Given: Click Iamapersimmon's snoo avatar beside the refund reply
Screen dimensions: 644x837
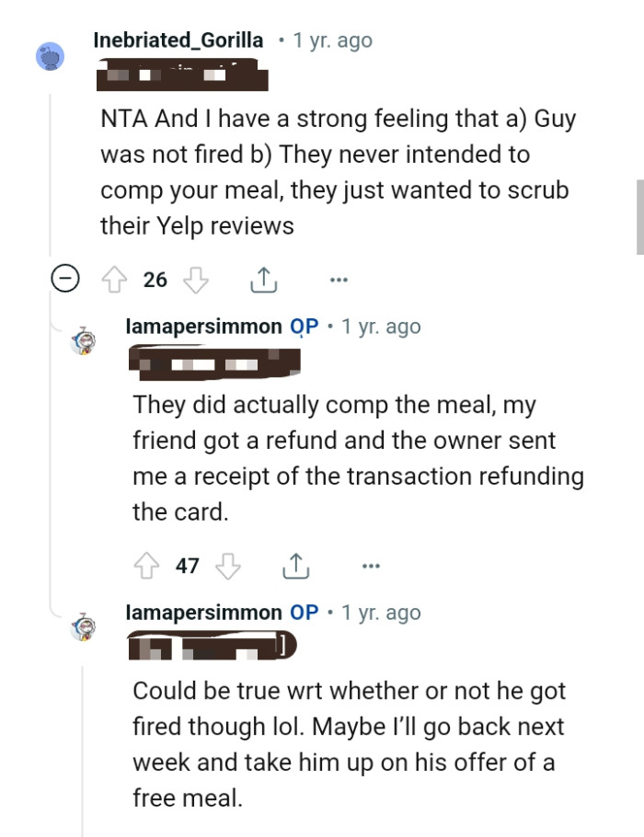Looking at the screenshot, I should point(85,337).
